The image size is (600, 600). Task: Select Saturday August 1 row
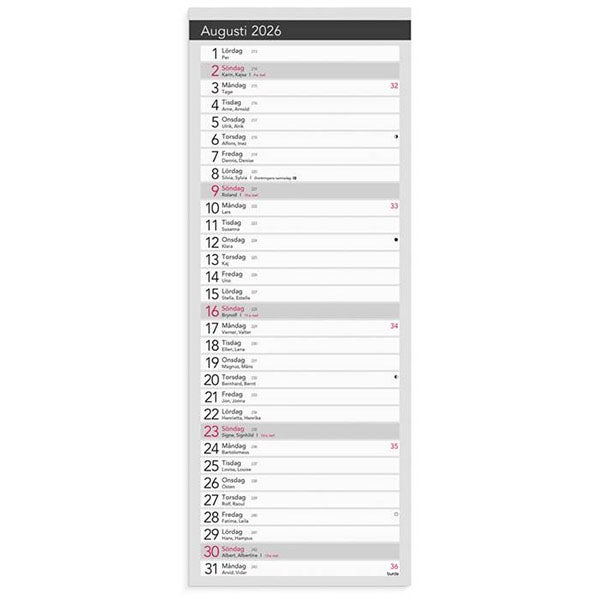coord(300,52)
